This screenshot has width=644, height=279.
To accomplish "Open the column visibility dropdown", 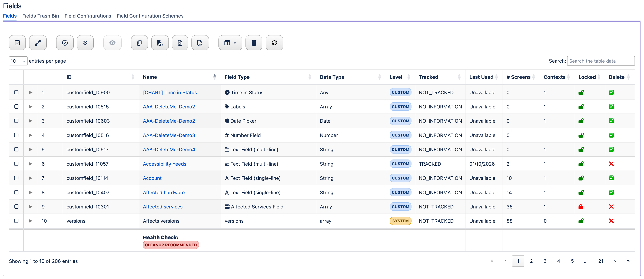I will point(230,43).
